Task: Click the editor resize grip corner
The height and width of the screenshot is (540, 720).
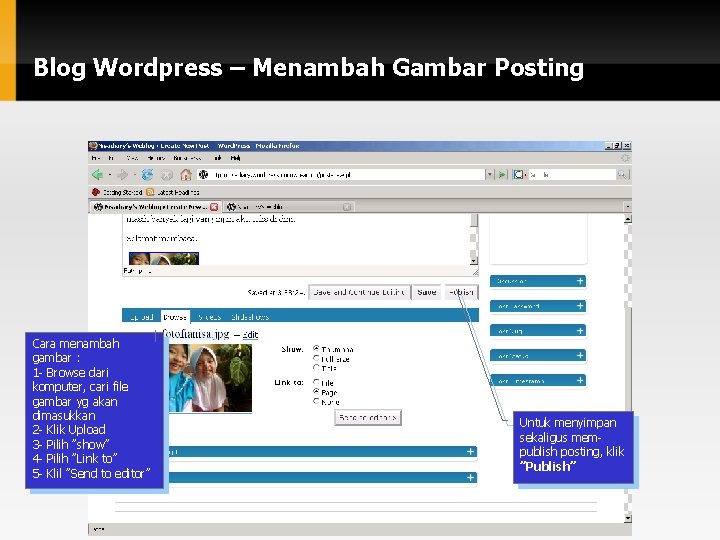Action: 475,272
